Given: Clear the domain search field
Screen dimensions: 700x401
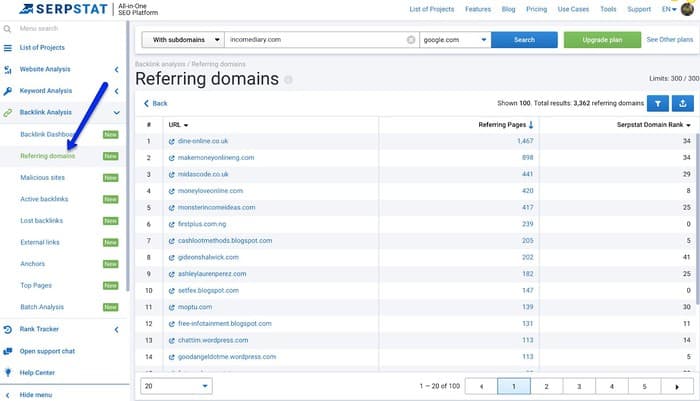Looking at the screenshot, I should (411, 40).
